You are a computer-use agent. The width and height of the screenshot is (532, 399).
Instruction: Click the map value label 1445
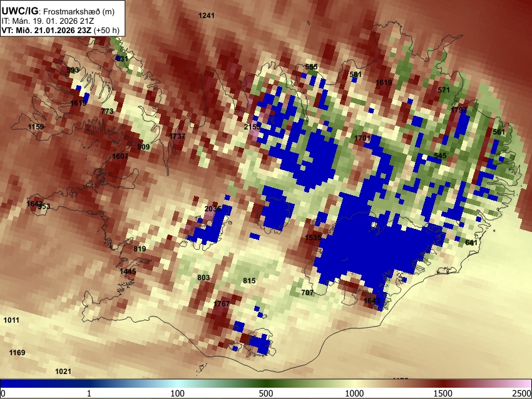[x=128, y=271]
